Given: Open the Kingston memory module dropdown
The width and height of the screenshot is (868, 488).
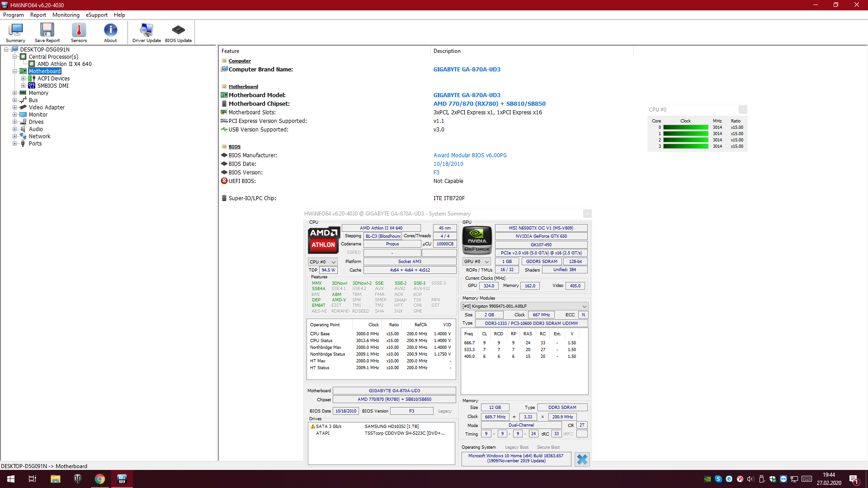Looking at the screenshot, I should point(524,306).
